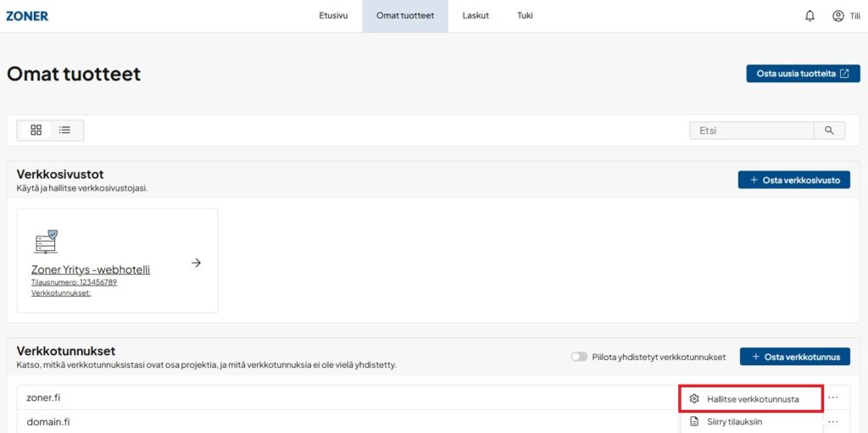Open three-dot menu for domain.fi
The width and height of the screenshot is (868, 433).
pyautogui.click(x=833, y=421)
